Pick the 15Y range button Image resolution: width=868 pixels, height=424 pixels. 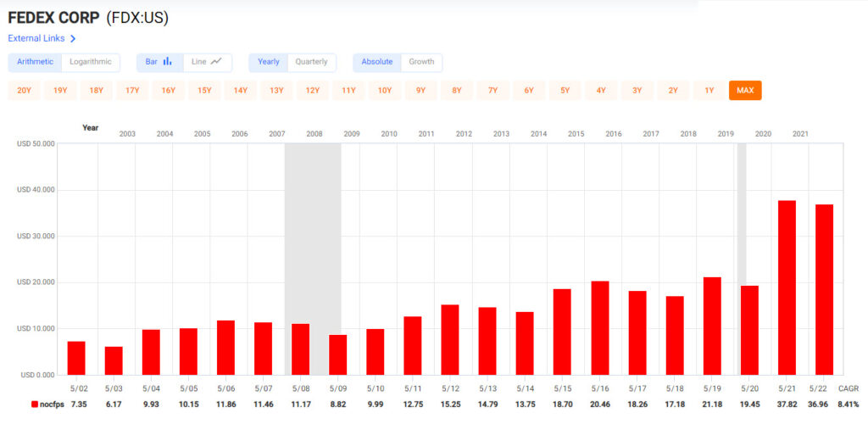tap(204, 90)
